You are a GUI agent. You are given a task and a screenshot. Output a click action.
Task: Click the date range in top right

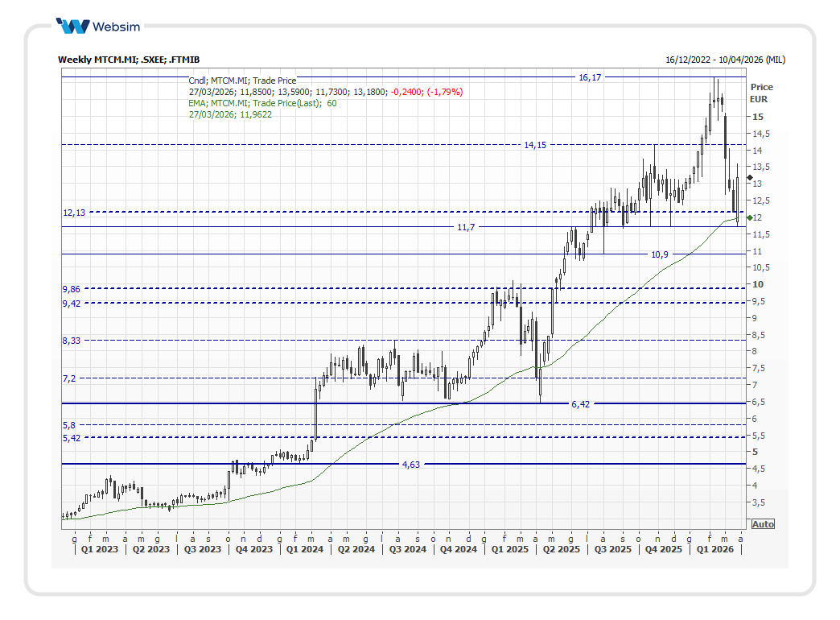click(725, 60)
